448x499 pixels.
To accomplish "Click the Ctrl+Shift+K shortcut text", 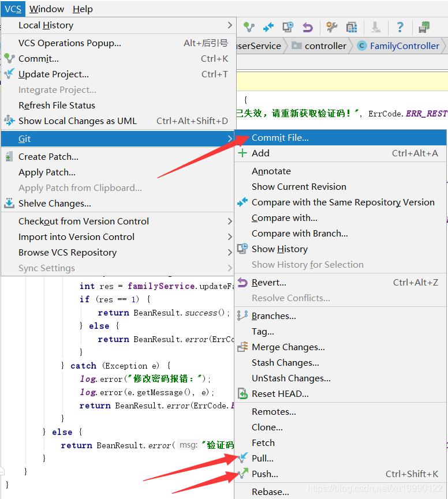I will coord(412,474).
